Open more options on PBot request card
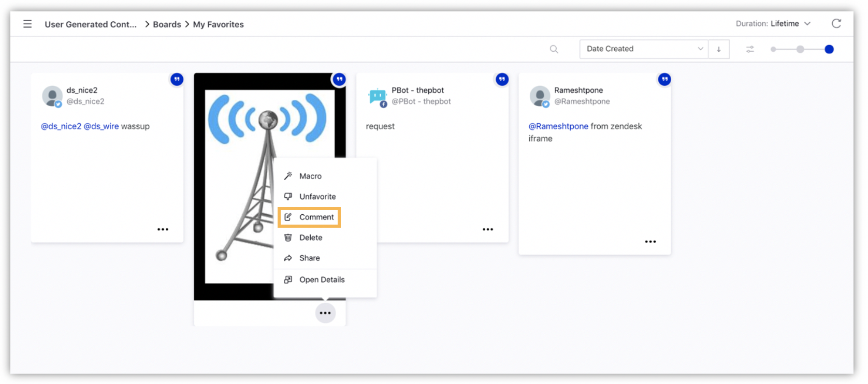The width and height of the screenshot is (868, 384). (x=488, y=229)
